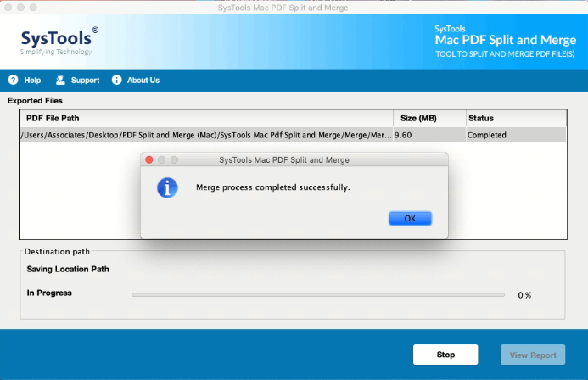The width and height of the screenshot is (588, 380).
Task: Click the Exported Files heading
Action: 35,101
